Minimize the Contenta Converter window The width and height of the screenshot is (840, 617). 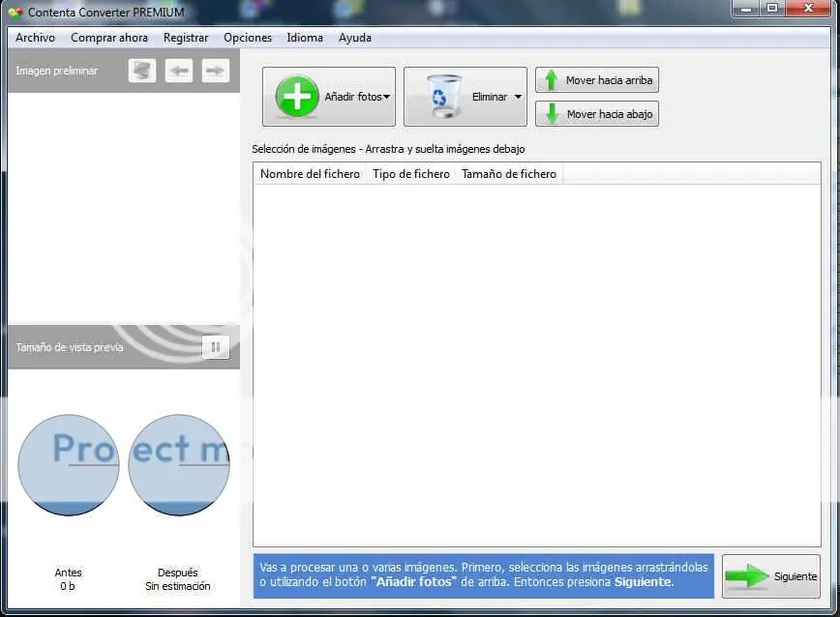[x=746, y=8]
